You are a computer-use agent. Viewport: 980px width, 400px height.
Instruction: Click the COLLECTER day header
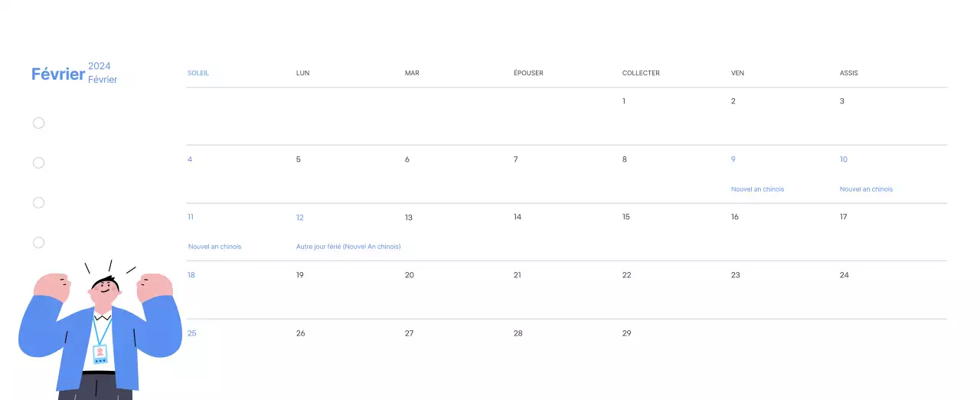tap(641, 74)
